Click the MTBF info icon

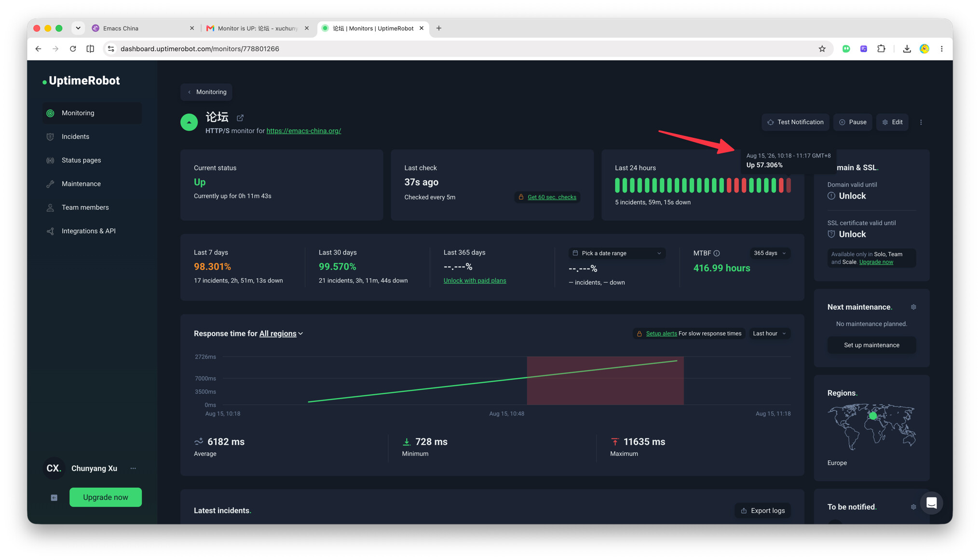coord(717,253)
